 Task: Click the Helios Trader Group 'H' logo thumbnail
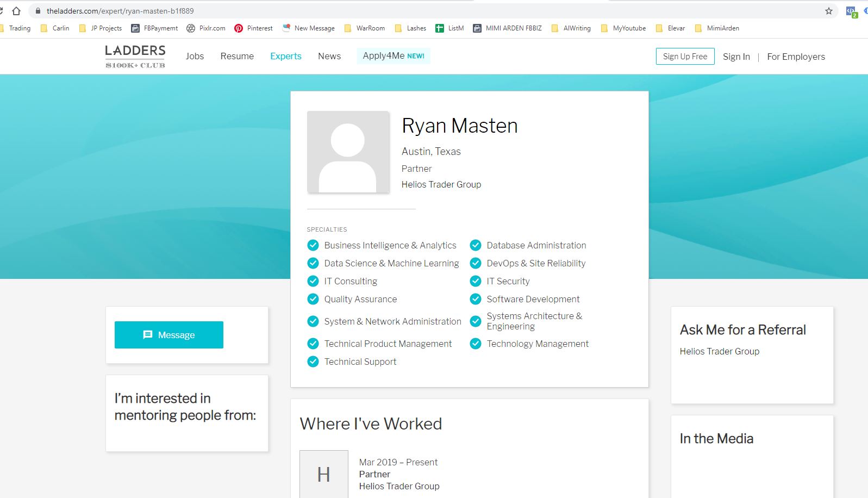324,474
